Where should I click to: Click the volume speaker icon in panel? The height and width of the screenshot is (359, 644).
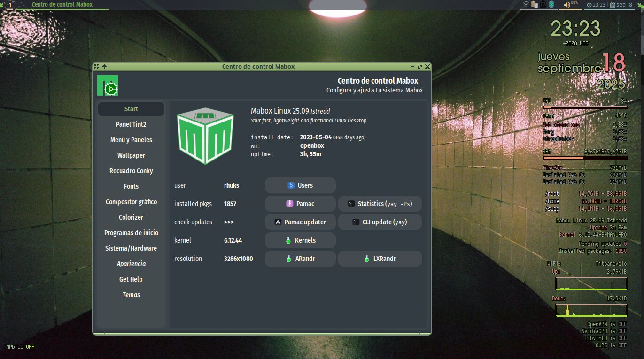click(567, 5)
